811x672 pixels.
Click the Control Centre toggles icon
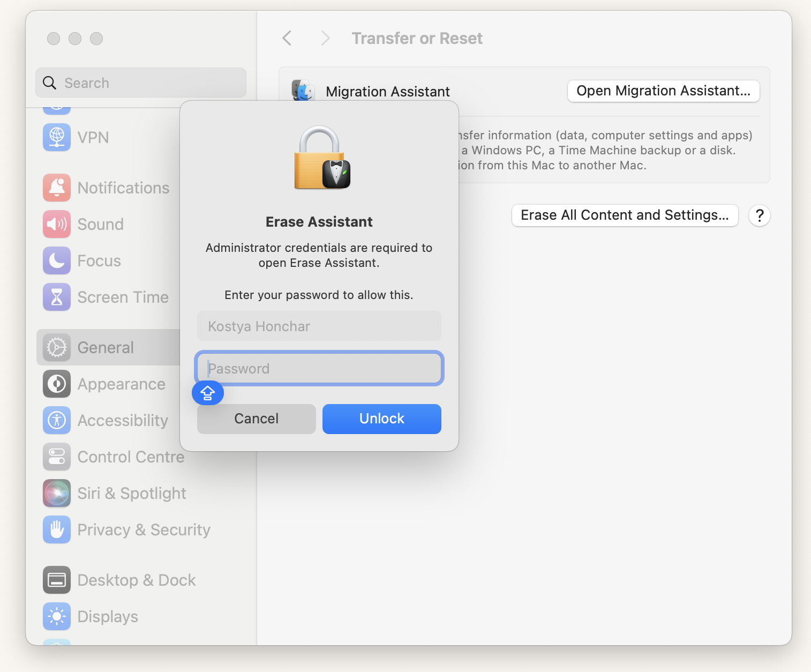[x=56, y=457]
